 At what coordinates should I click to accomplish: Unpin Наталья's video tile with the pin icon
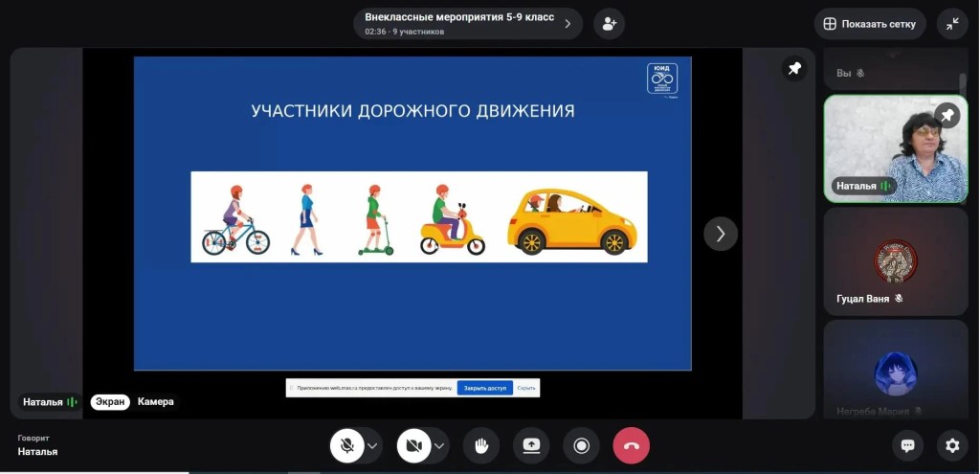click(x=947, y=115)
